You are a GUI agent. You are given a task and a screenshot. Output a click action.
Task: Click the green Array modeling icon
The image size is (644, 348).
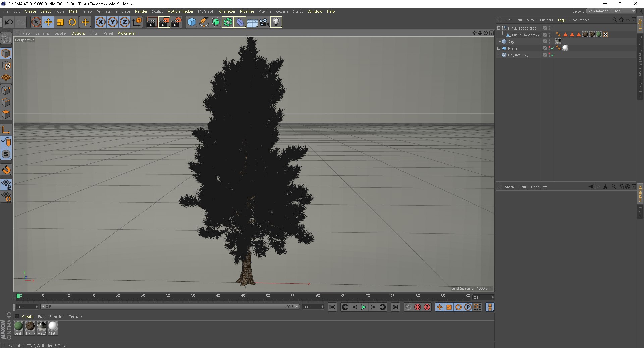tap(228, 22)
